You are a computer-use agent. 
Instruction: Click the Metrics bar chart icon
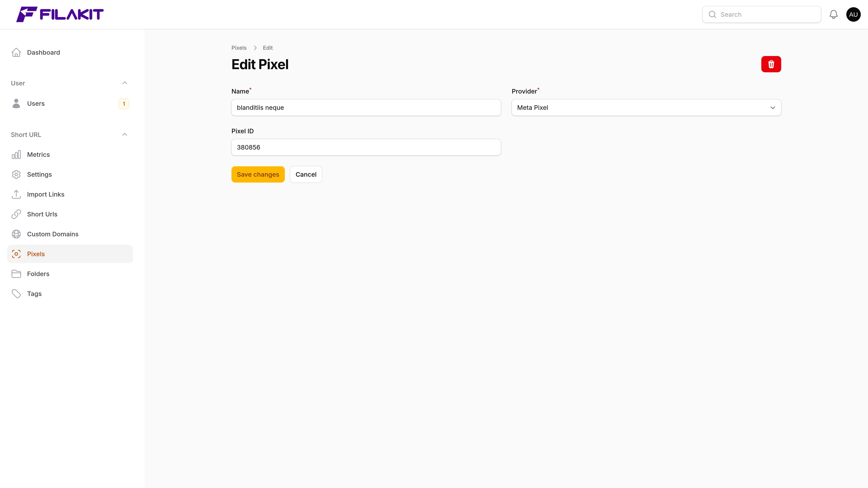16,155
